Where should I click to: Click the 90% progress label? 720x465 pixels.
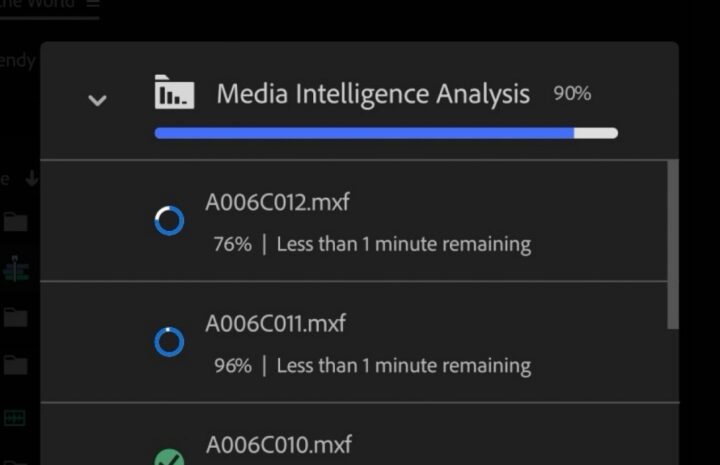[572, 93]
